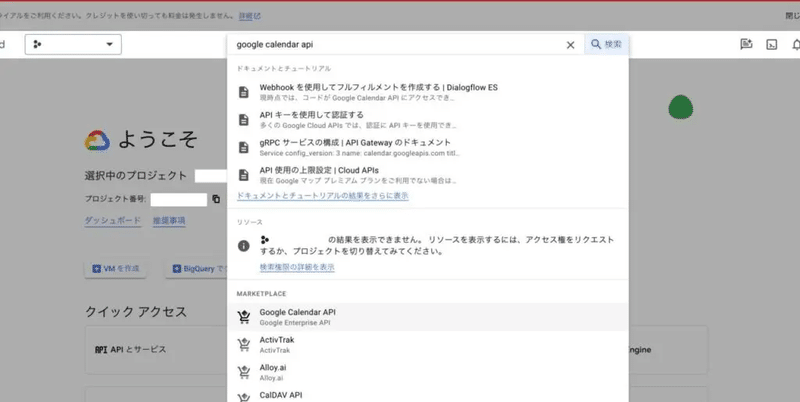Click the green account avatar
Image resolution: width=800 pixels, height=402 pixels.
tap(681, 107)
